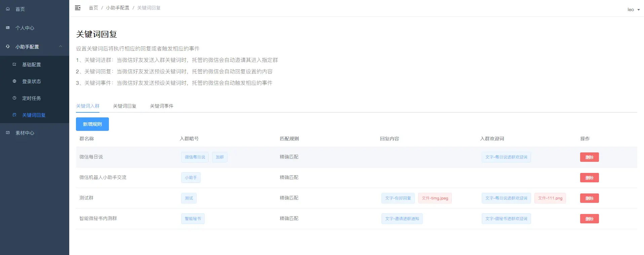
Task: Delete the 测试群 rule
Action: pos(589,198)
